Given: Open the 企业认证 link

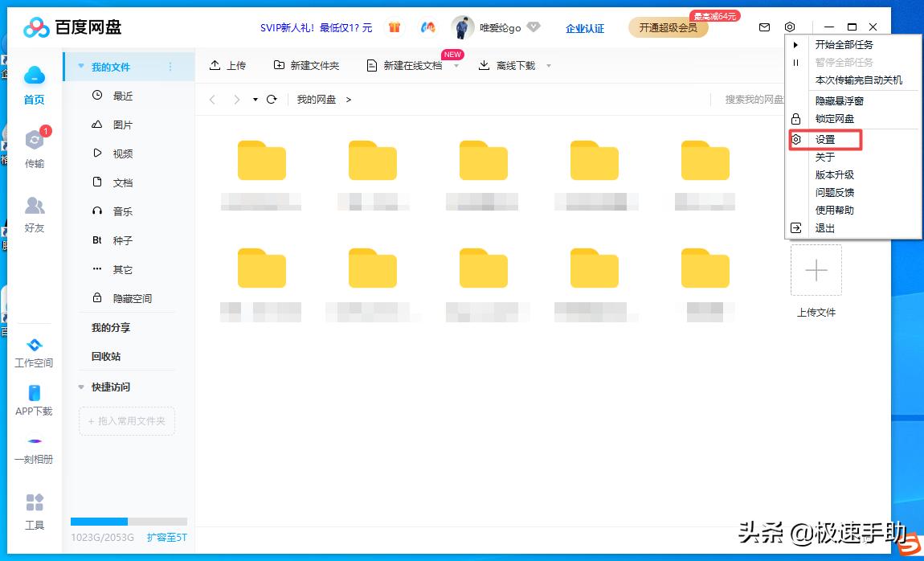Looking at the screenshot, I should tap(585, 28).
